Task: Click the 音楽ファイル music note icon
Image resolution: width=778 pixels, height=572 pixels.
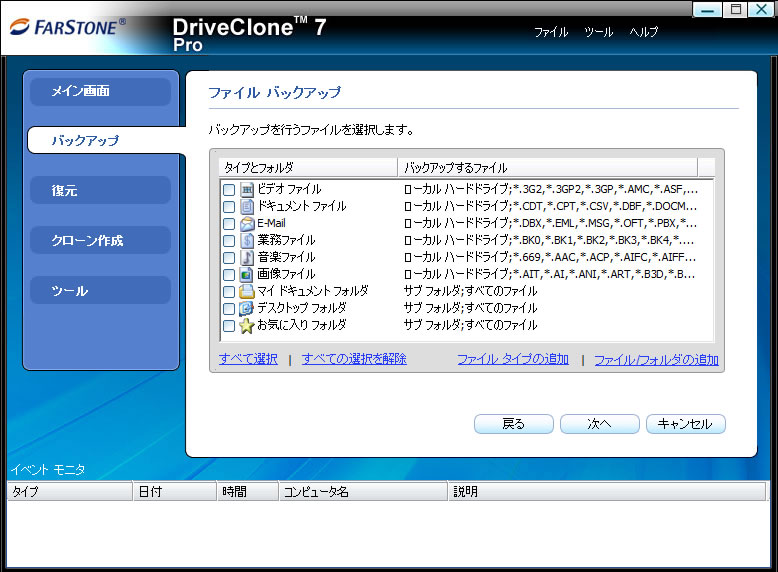Action: pyautogui.click(x=247, y=257)
